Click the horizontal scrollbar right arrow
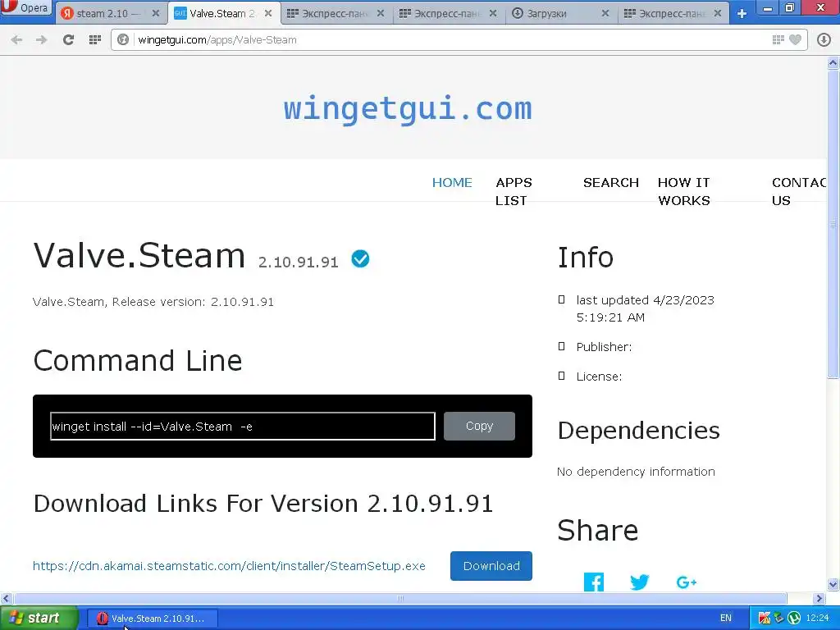 click(819, 598)
